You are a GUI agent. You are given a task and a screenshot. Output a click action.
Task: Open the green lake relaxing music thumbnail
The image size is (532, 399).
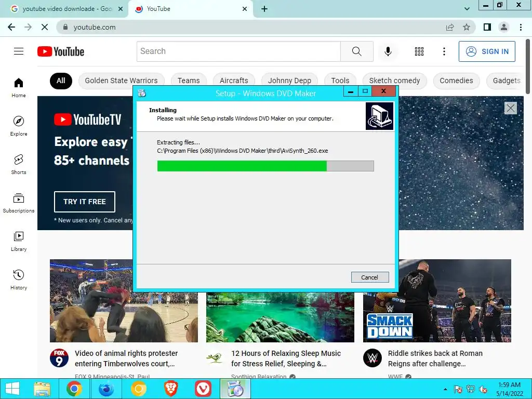pyautogui.click(x=280, y=317)
